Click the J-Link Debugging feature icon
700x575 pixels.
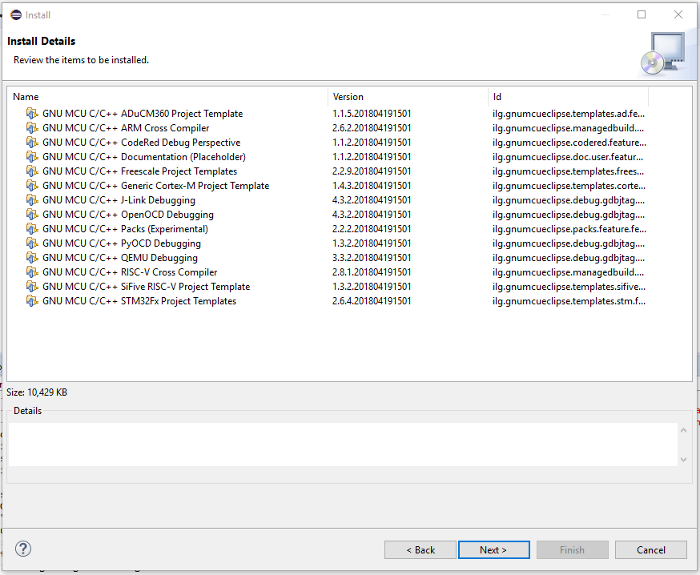32,200
